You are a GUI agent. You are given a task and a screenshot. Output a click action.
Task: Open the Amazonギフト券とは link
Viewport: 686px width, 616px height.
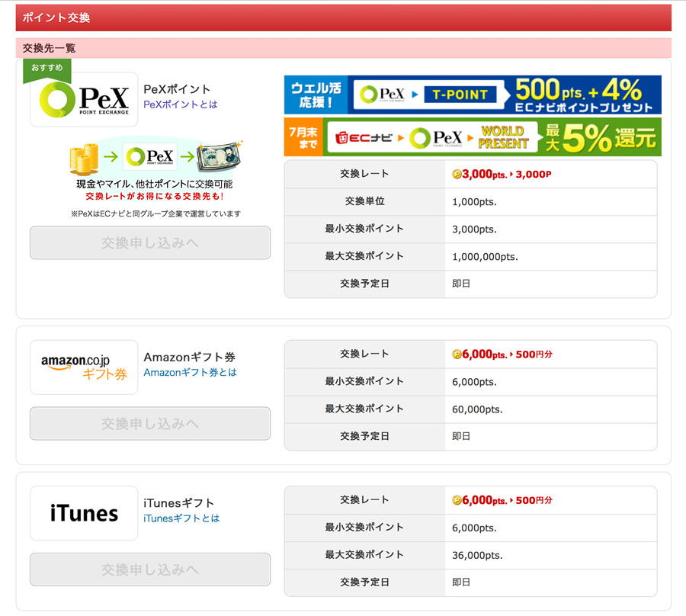tap(190, 372)
